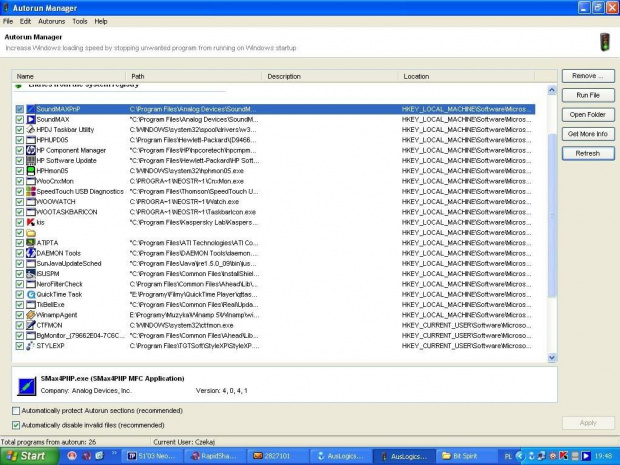This screenshot has width=620, height=465.
Task: Switch to Bit Spirit taskbar window
Action: pos(468,456)
